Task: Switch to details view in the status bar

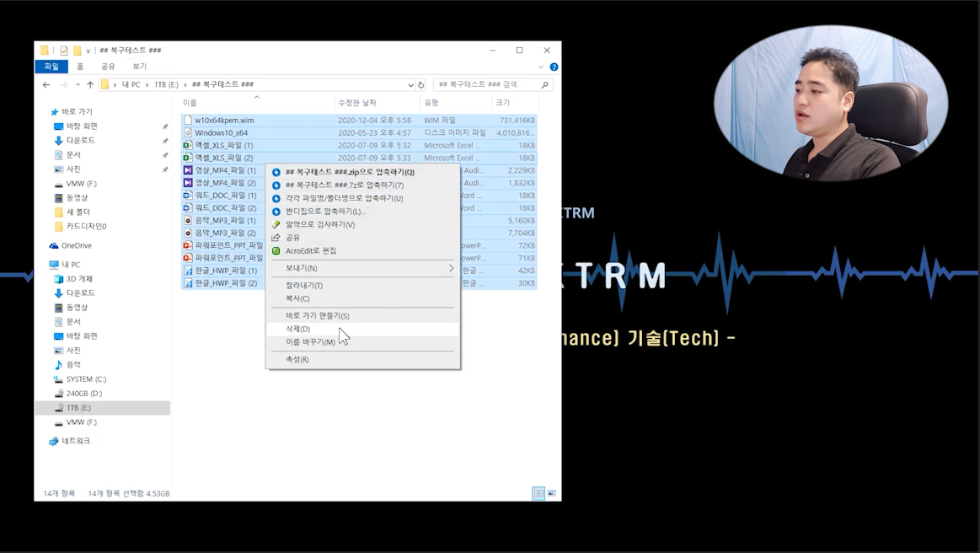Action: click(538, 494)
